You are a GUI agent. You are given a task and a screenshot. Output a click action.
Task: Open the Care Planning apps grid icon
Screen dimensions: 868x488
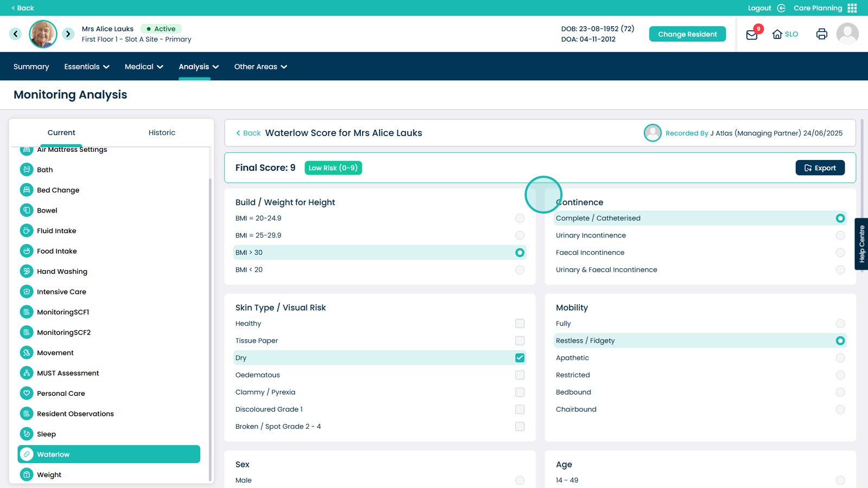[852, 8]
